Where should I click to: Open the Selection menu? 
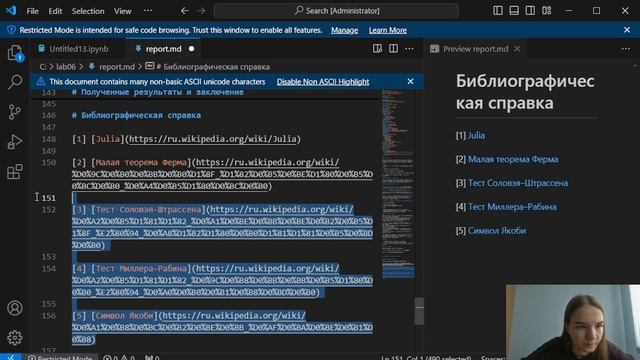pos(88,11)
